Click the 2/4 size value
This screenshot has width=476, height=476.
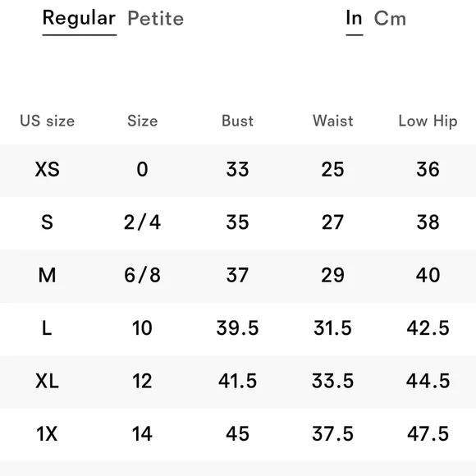coord(142,222)
